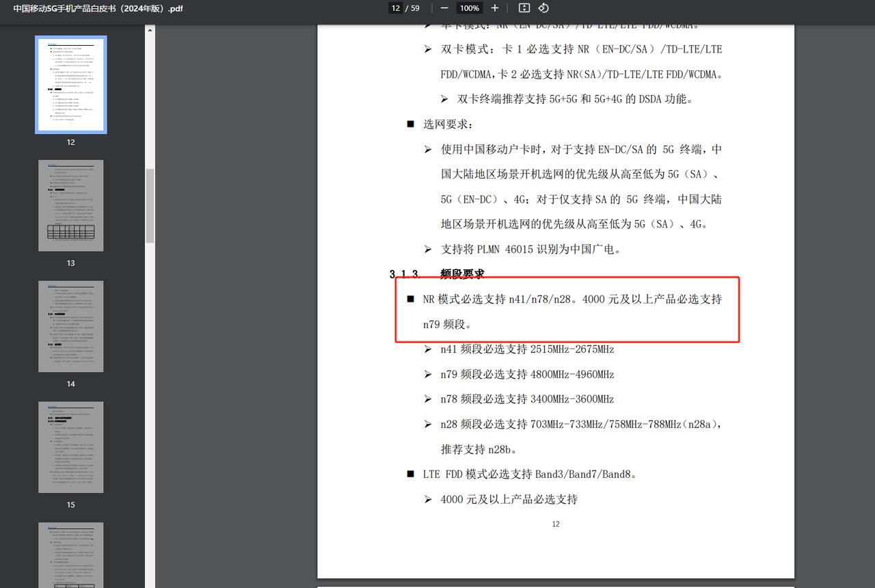The height and width of the screenshot is (588, 875).
Task: Jump to page 14 thumbnail
Action: (71, 327)
